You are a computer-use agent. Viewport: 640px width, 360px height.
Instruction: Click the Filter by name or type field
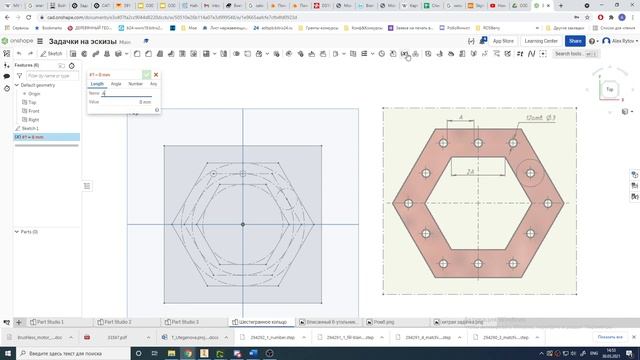[52, 76]
